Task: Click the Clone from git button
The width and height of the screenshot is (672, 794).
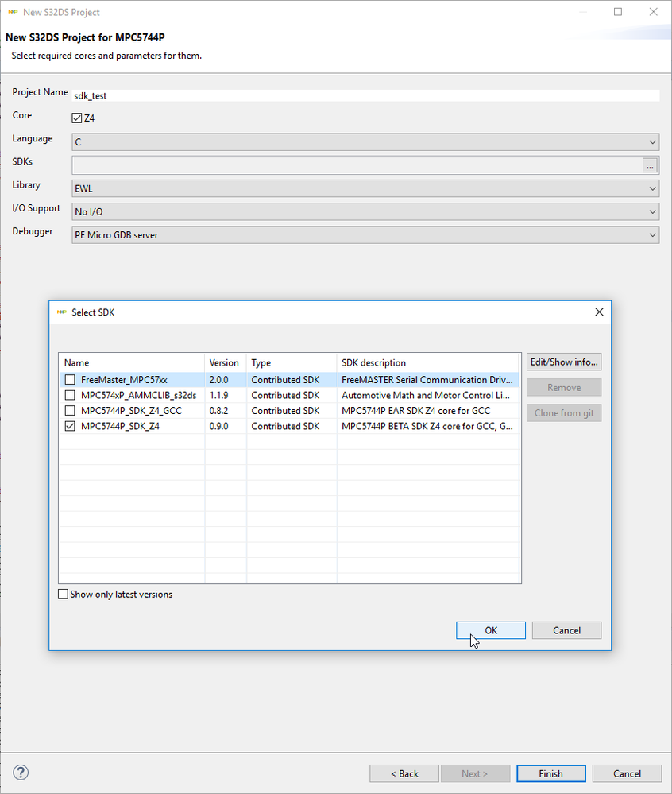Action: [x=564, y=413]
